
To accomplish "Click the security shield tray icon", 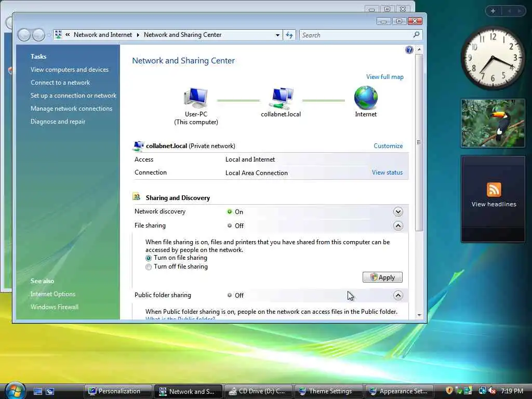I will tap(449, 391).
